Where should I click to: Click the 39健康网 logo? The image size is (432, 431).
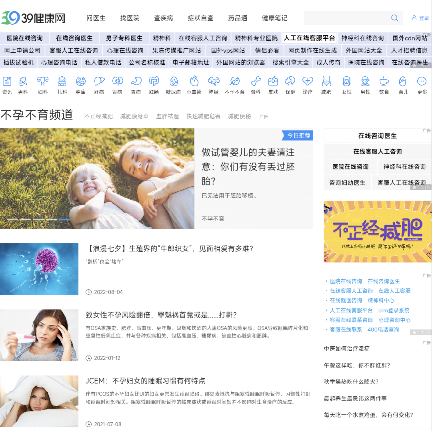point(33,18)
